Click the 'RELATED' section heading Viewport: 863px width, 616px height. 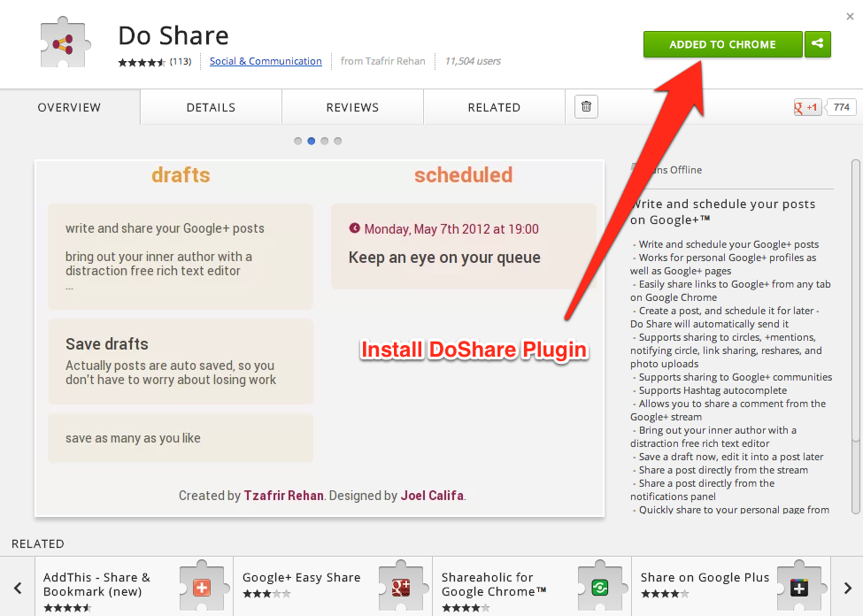38,544
